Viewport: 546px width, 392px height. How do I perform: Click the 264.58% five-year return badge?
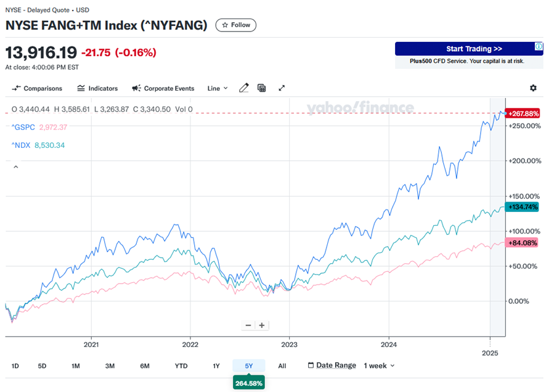pyautogui.click(x=248, y=383)
